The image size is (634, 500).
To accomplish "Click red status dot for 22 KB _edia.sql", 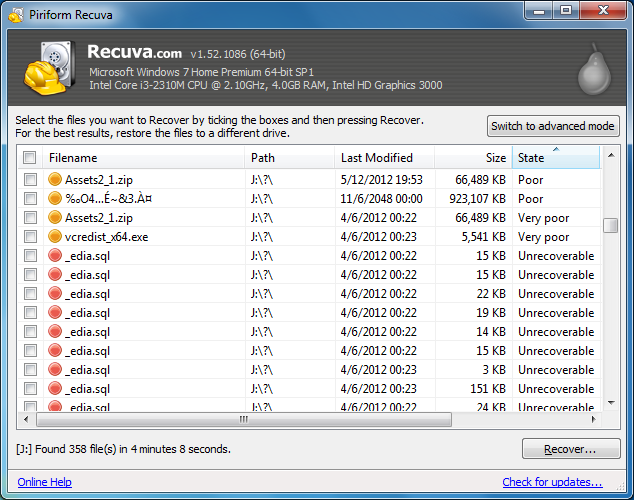I will coord(55,293).
